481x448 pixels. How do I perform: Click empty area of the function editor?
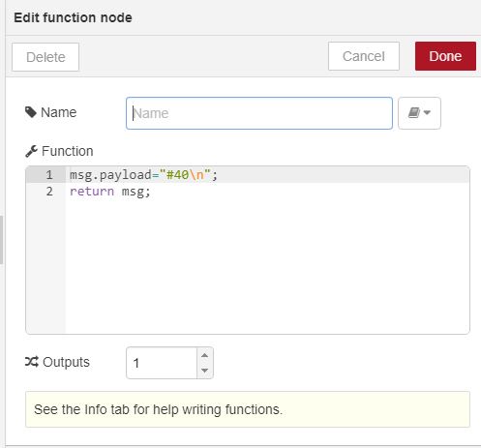coord(267,264)
